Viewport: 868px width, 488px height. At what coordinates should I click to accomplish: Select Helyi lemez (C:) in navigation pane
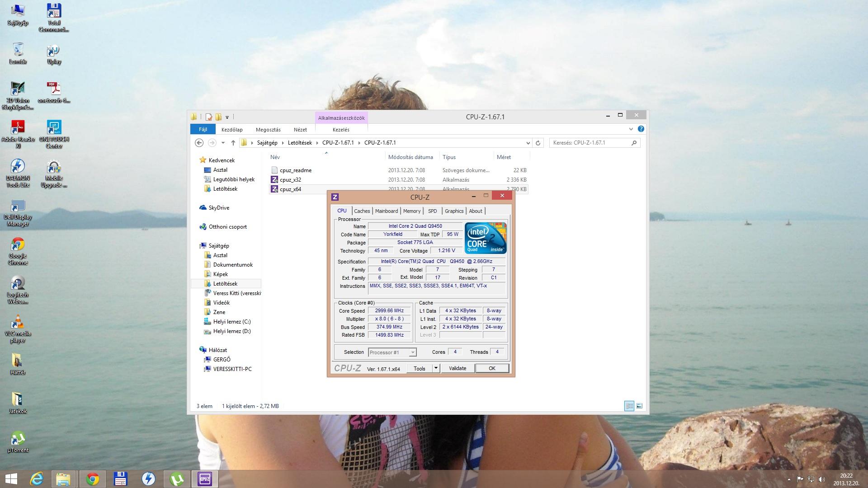231,322
